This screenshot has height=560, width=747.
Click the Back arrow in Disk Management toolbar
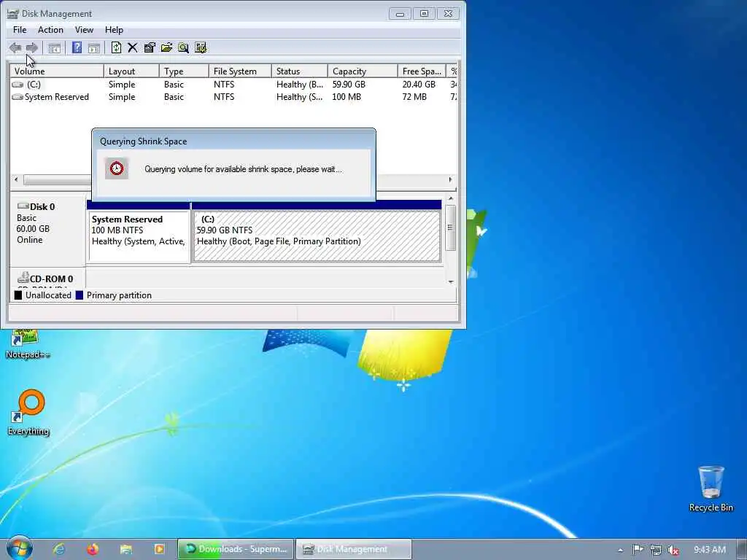(15, 47)
